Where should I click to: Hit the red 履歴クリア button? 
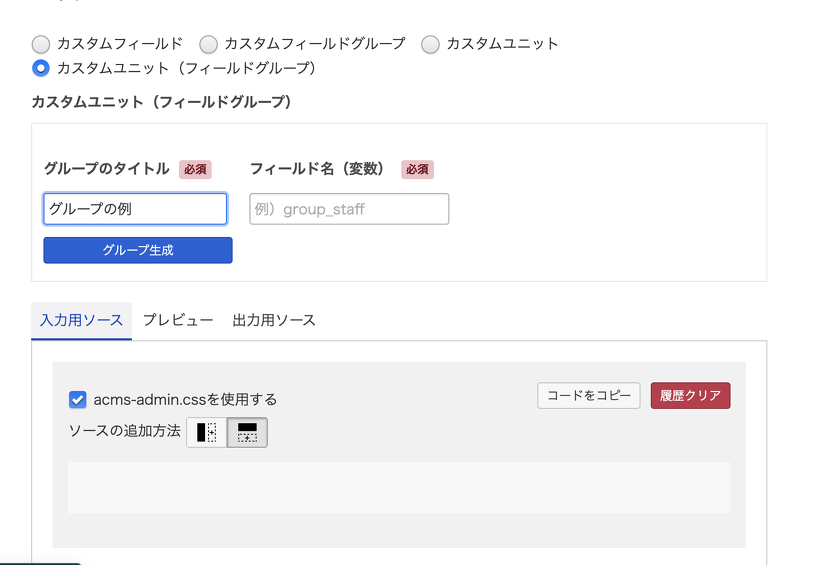[x=690, y=395]
